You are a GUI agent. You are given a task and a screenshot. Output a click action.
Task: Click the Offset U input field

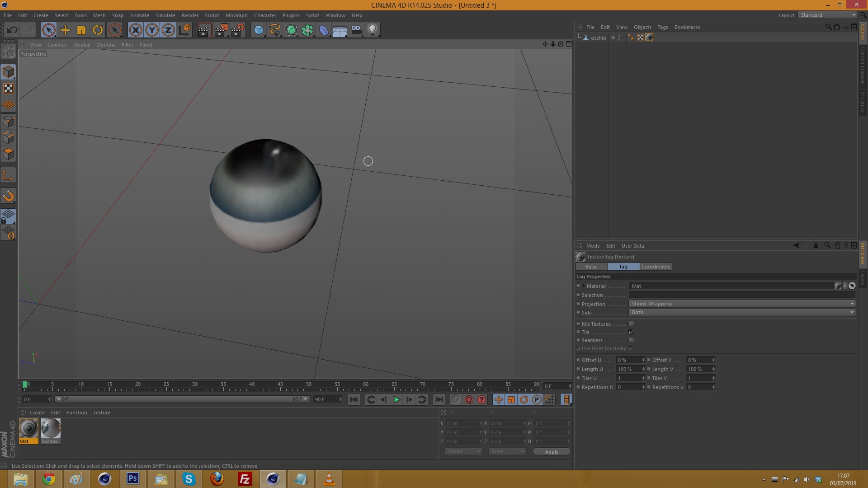tap(628, 360)
